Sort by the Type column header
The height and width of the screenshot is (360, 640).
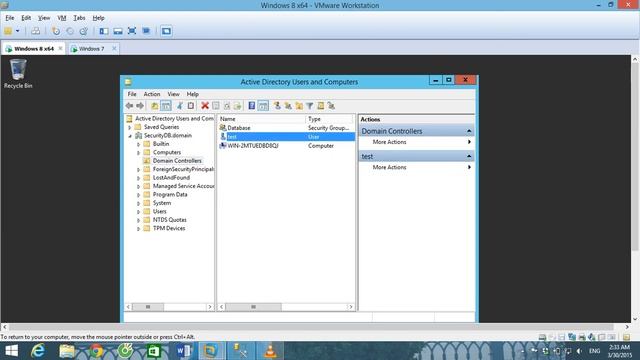[329, 119]
